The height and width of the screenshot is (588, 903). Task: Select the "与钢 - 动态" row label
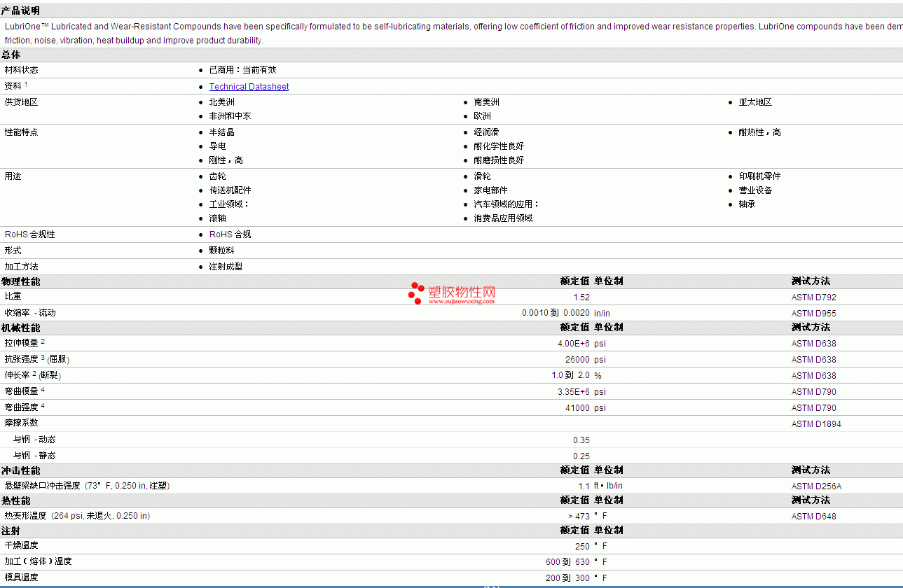click(x=34, y=440)
